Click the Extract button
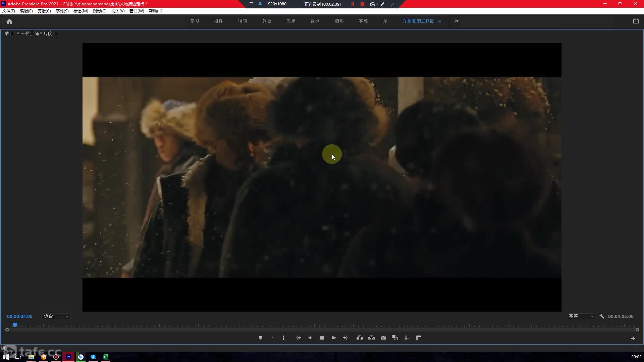644x362 pixels. [x=371, y=338]
